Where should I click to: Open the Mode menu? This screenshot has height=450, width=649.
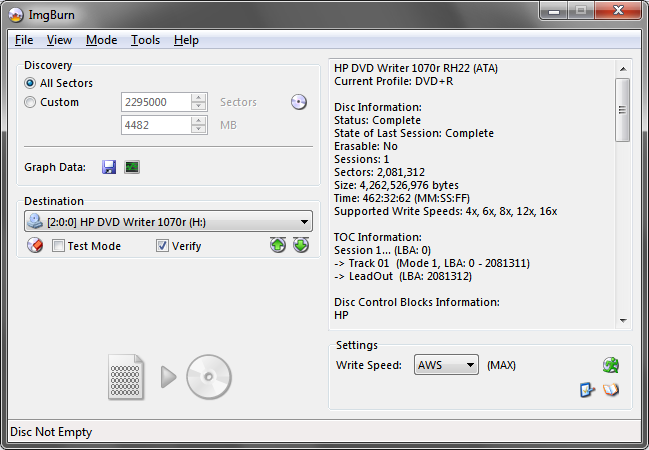[101, 40]
